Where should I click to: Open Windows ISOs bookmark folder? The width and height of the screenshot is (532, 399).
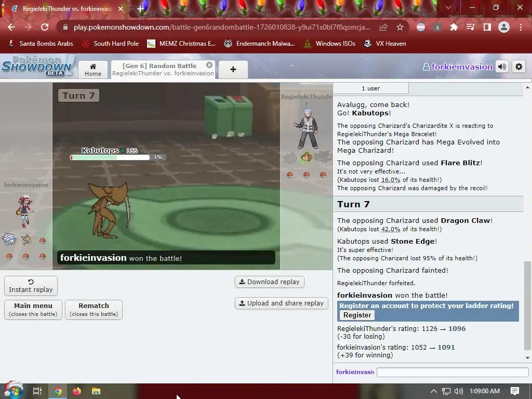[330, 44]
